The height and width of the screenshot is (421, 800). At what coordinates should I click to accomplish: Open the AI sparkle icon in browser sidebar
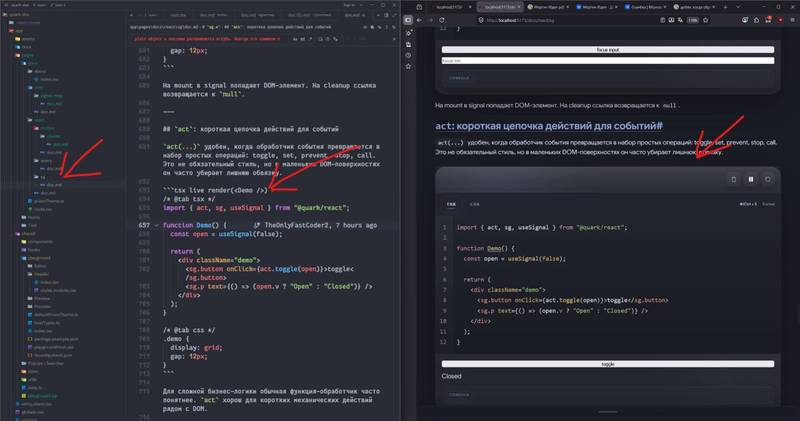pos(408,33)
